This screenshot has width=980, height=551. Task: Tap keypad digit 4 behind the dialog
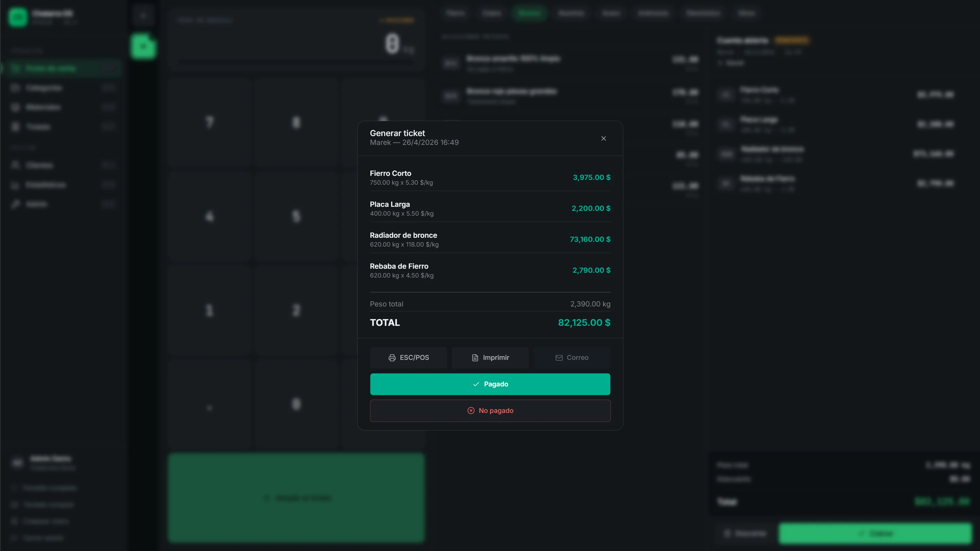coord(209,217)
